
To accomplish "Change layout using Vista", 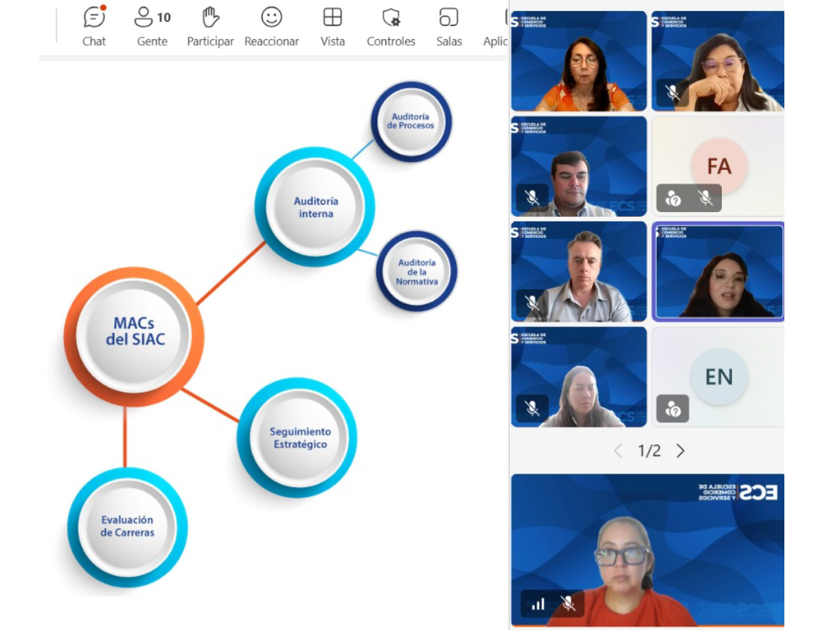I will (332, 27).
